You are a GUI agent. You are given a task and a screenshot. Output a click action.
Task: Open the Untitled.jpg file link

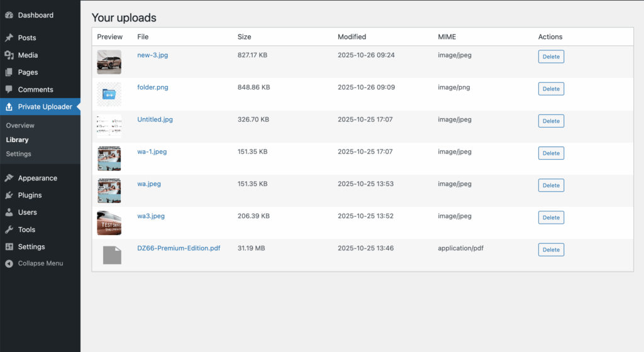click(x=155, y=119)
